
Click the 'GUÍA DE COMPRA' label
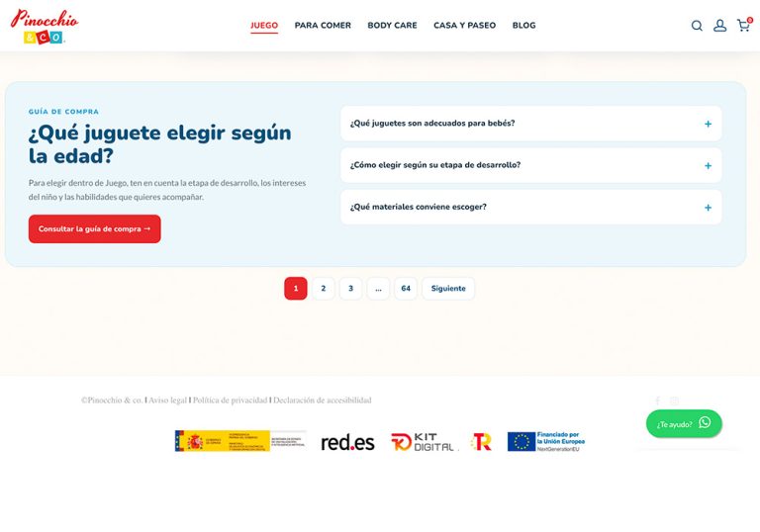[63, 112]
